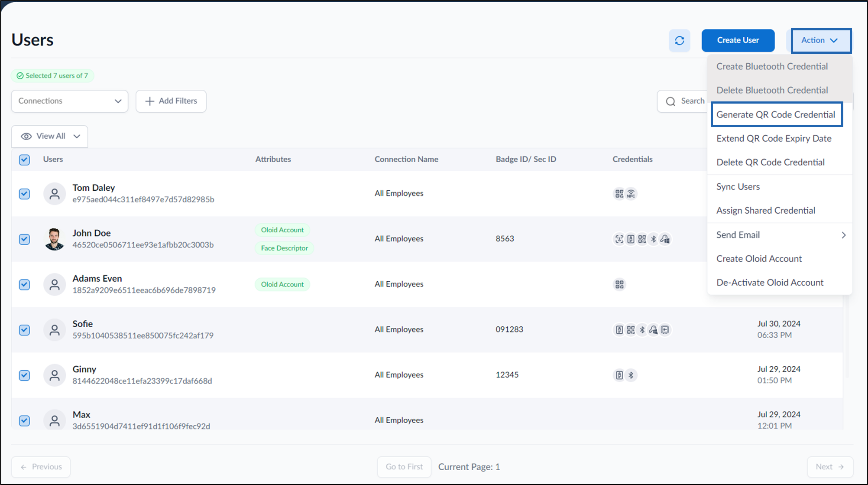Click John Doe's profile photo
The width and height of the screenshot is (868, 485).
[55, 239]
